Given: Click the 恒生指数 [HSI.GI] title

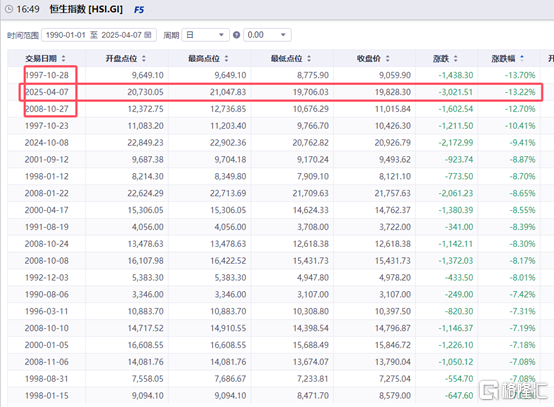Looking at the screenshot, I should [86, 9].
